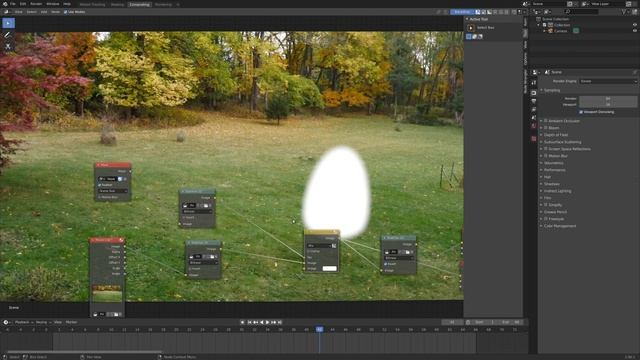Viewport: 640px width, 360px height.
Task: Click the white color swatch on Mix node
Action: point(329,269)
